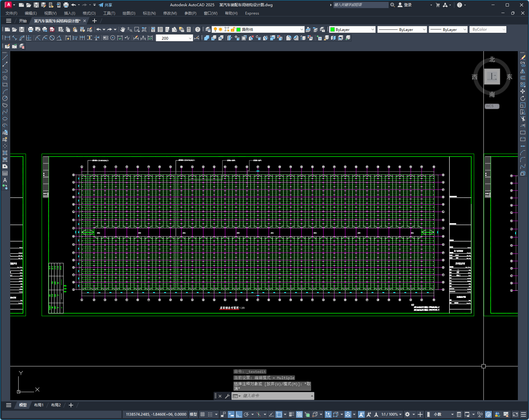Toggle snap mode in status bar

point(210,414)
